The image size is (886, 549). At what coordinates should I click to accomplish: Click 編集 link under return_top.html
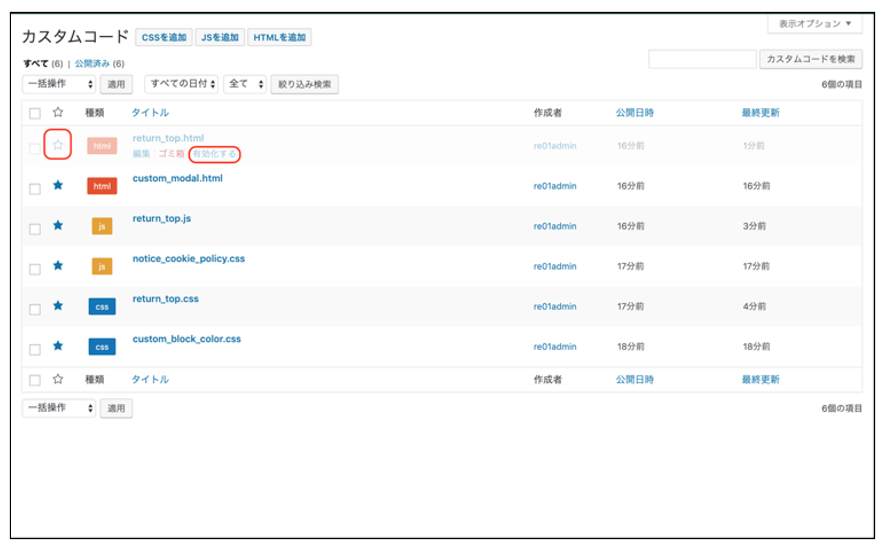pyautogui.click(x=141, y=154)
